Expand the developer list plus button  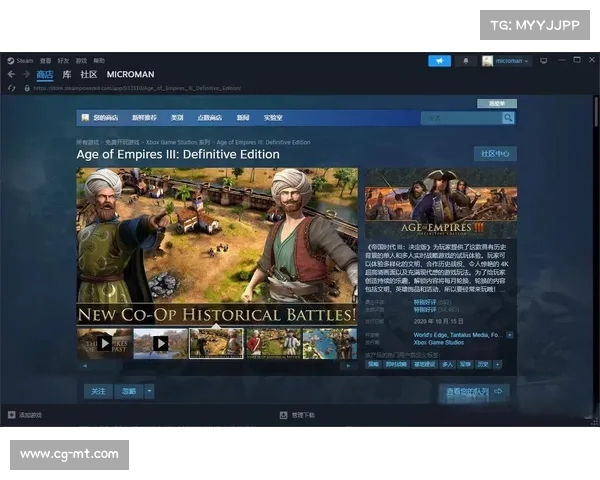pos(510,335)
